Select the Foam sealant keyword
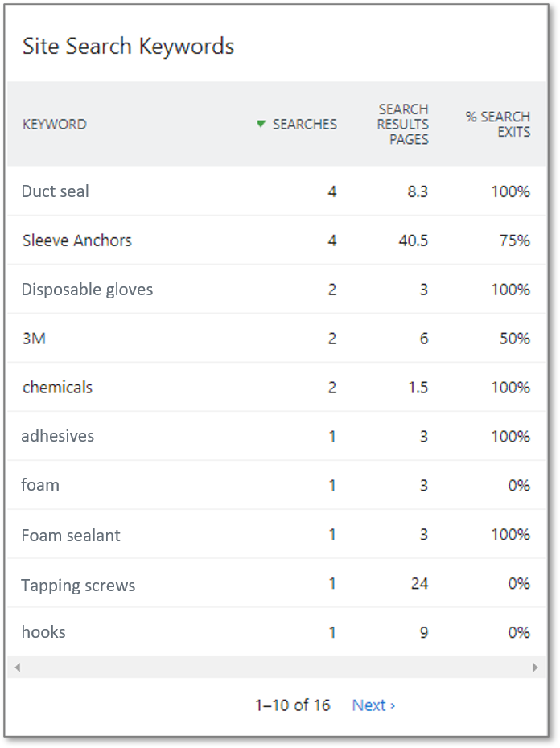Screen dimensions: 560x748 (x=71, y=535)
